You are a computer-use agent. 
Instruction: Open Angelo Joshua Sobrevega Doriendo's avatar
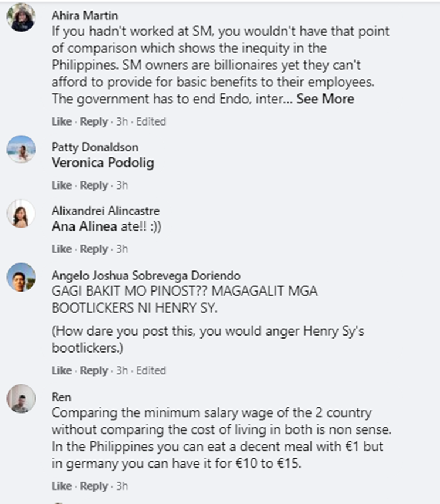(21, 278)
